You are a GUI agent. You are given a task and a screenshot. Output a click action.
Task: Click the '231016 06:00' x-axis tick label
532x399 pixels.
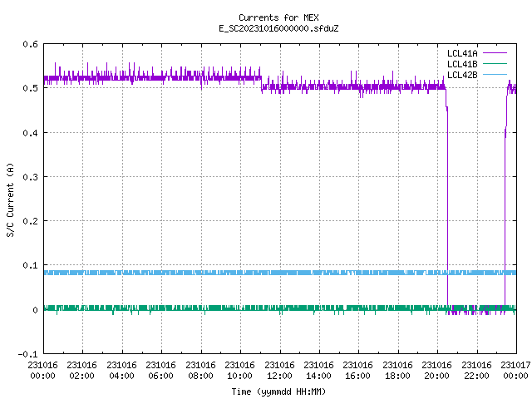(x=161, y=371)
